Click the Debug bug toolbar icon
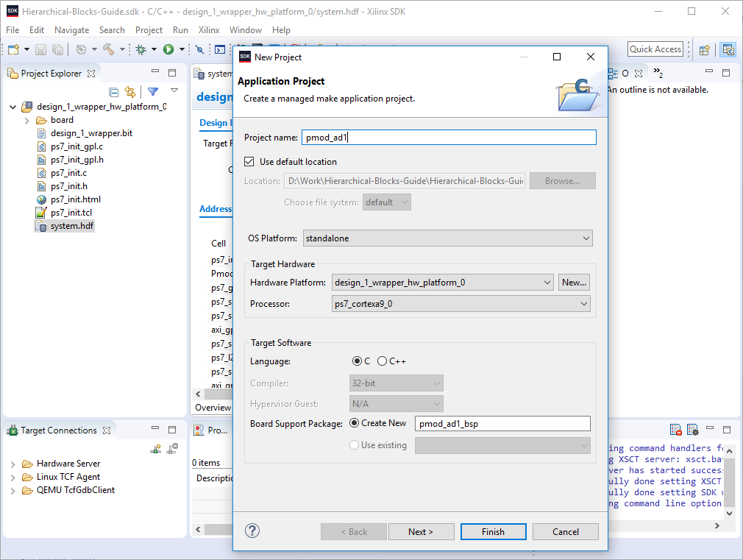 141,49
